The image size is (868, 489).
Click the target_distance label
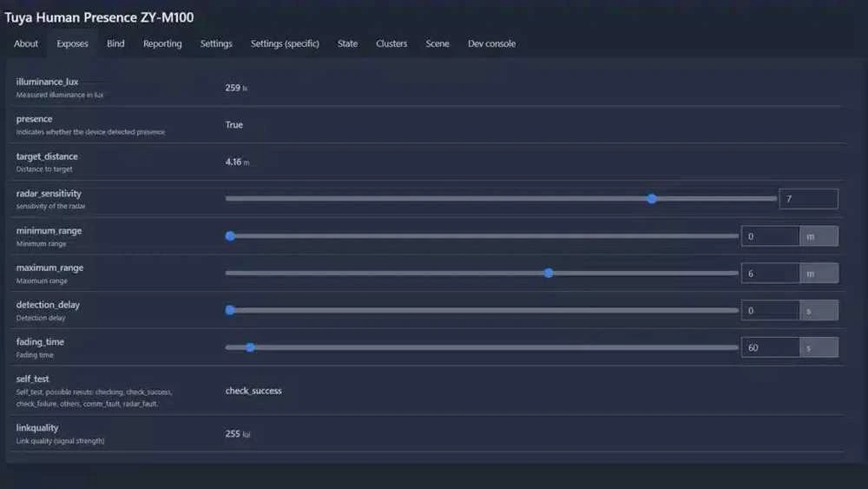[x=47, y=156]
